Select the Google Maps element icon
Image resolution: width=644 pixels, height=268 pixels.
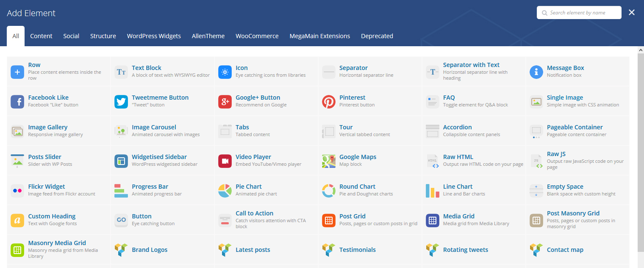[x=329, y=161]
